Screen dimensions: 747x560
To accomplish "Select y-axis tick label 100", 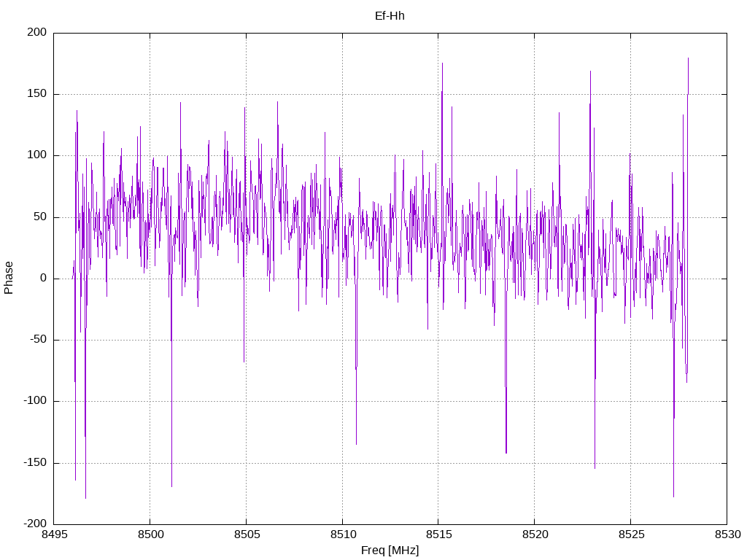I will (x=37, y=155).
